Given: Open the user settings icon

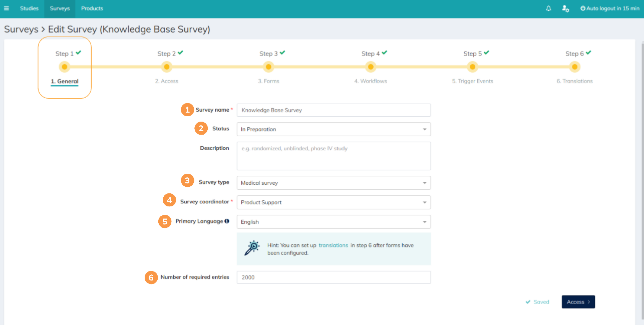Looking at the screenshot, I should pyautogui.click(x=566, y=9).
